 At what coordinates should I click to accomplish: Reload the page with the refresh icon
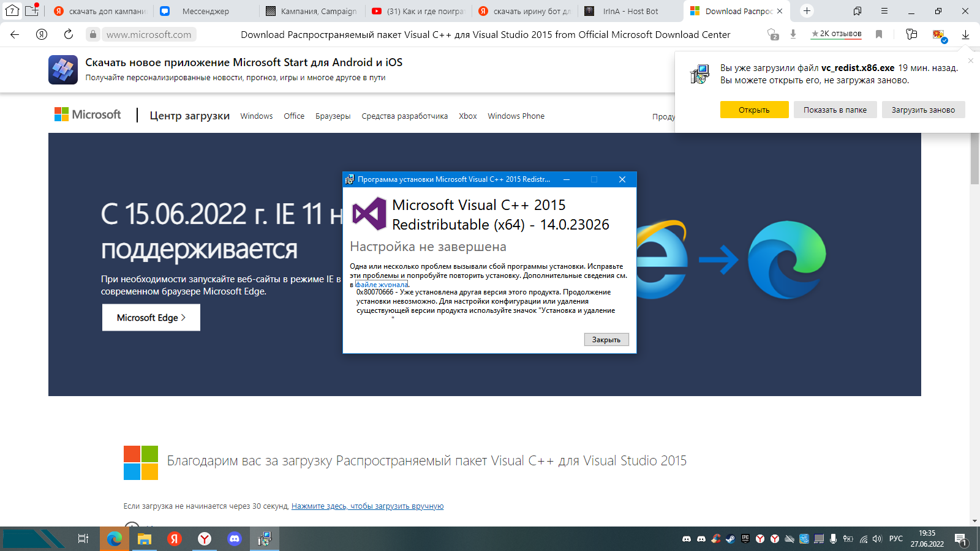[69, 34]
